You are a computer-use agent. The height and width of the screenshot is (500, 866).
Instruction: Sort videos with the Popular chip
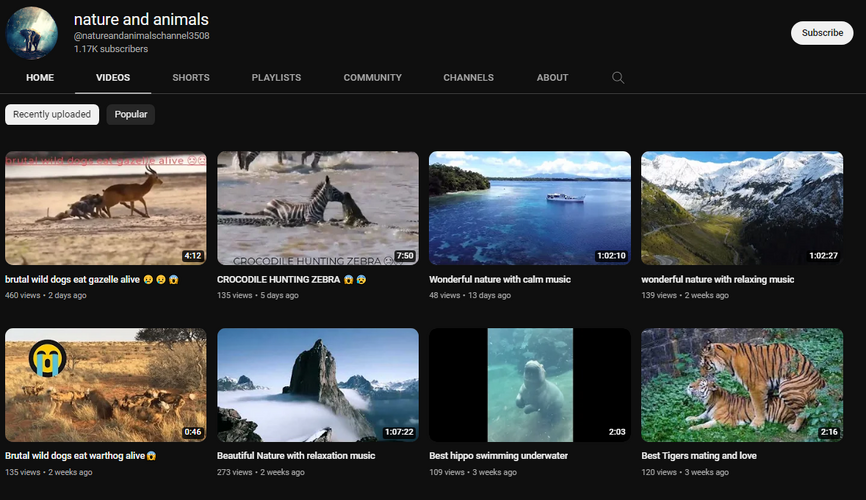(x=131, y=114)
